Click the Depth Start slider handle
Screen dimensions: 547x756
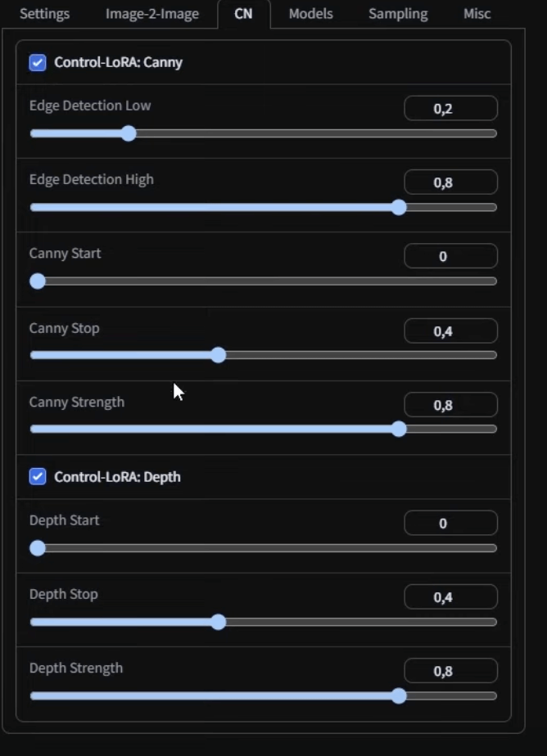point(38,548)
